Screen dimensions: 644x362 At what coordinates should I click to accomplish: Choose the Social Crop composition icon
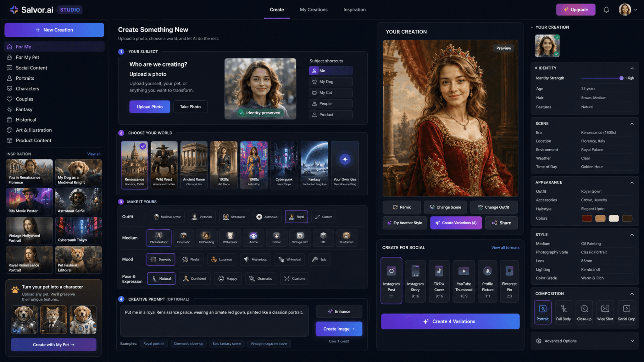[x=626, y=309]
